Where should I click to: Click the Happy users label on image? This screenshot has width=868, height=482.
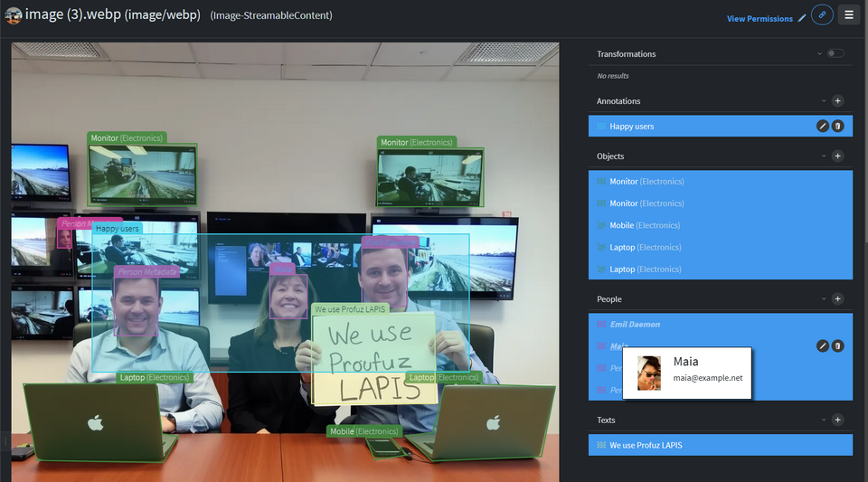[x=118, y=229]
